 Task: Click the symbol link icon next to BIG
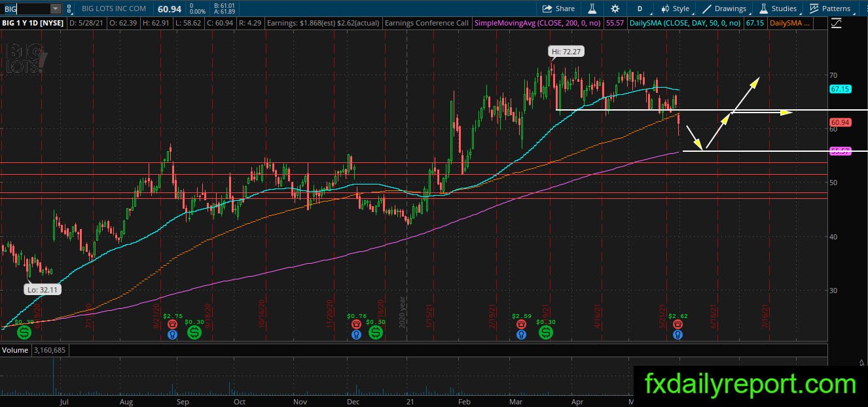pyautogui.click(x=69, y=9)
